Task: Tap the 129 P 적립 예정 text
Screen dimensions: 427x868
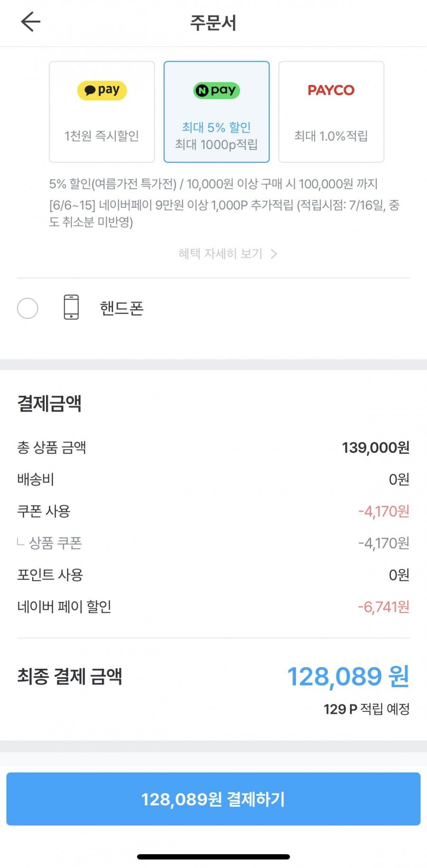Action: [367, 709]
